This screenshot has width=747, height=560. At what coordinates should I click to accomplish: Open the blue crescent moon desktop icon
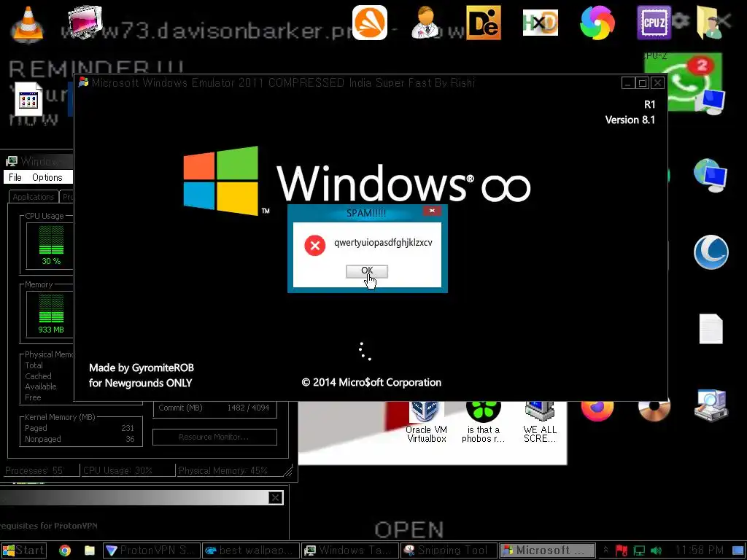pos(711,252)
